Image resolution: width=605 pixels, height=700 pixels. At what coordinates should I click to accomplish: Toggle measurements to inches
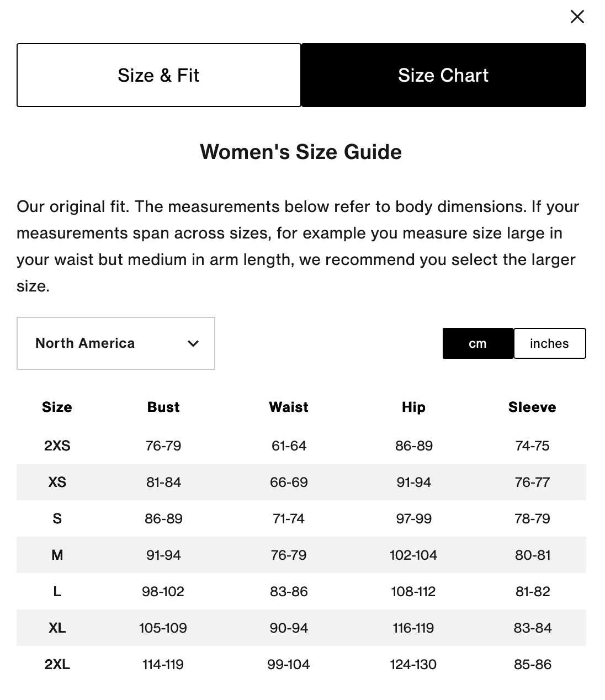[x=549, y=343]
